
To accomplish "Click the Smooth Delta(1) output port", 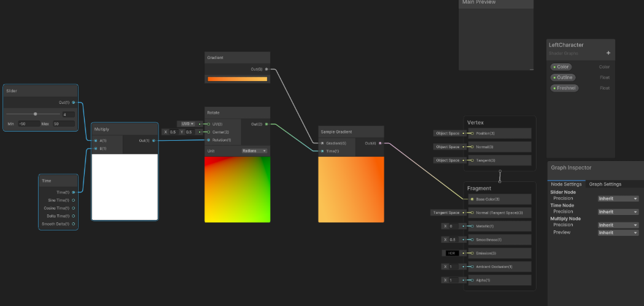I will click(74, 224).
